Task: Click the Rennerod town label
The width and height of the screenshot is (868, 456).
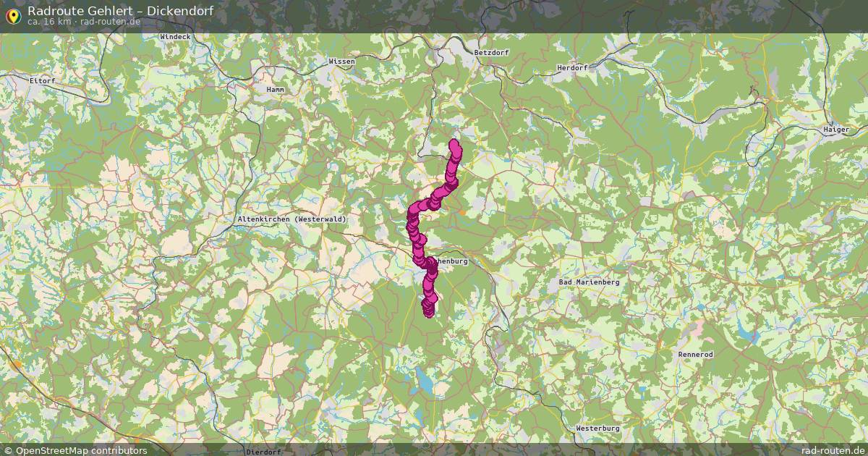Action: (696, 355)
